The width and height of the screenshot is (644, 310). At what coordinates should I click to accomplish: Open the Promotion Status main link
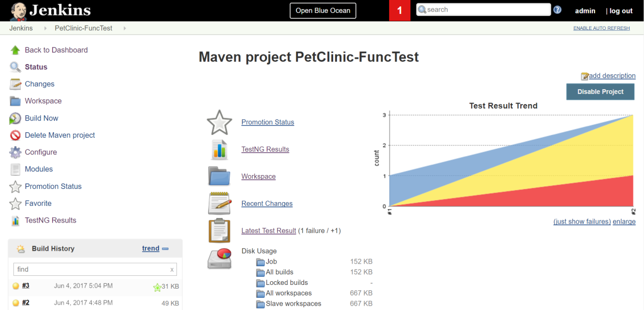pyautogui.click(x=268, y=122)
